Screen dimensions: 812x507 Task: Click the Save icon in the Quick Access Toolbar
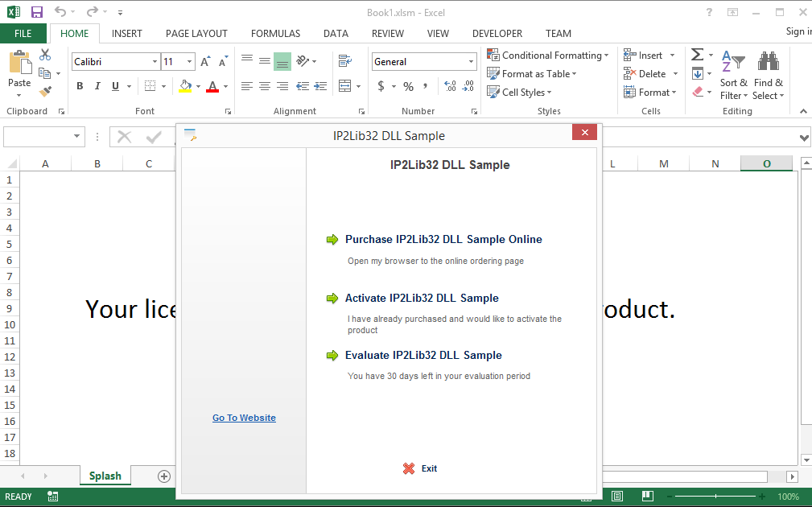(37, 12)
